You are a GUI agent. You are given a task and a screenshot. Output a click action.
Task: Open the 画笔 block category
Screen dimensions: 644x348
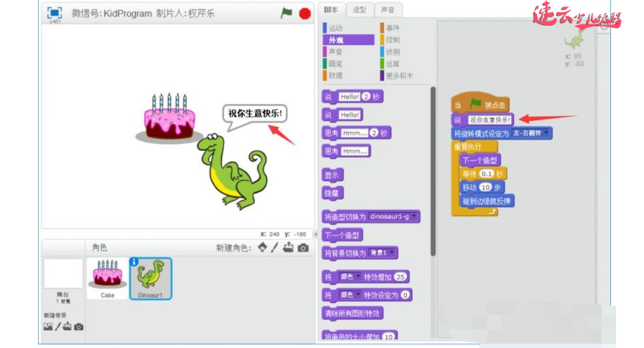(348, 64)
